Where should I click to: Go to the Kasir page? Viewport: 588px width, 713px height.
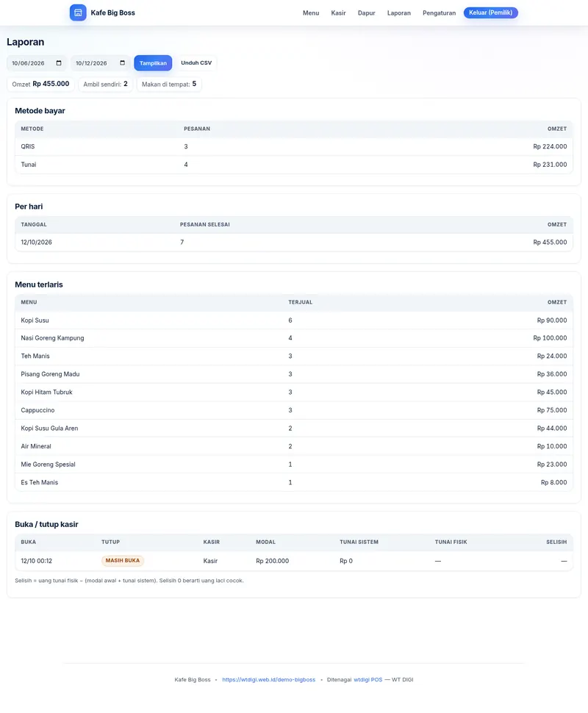click(x=338, y=12)
